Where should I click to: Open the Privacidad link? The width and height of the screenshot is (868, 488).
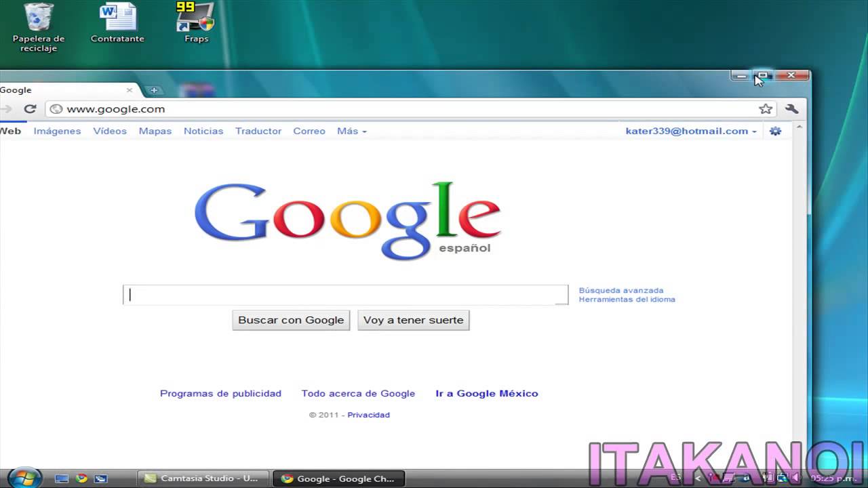(369, 415)
